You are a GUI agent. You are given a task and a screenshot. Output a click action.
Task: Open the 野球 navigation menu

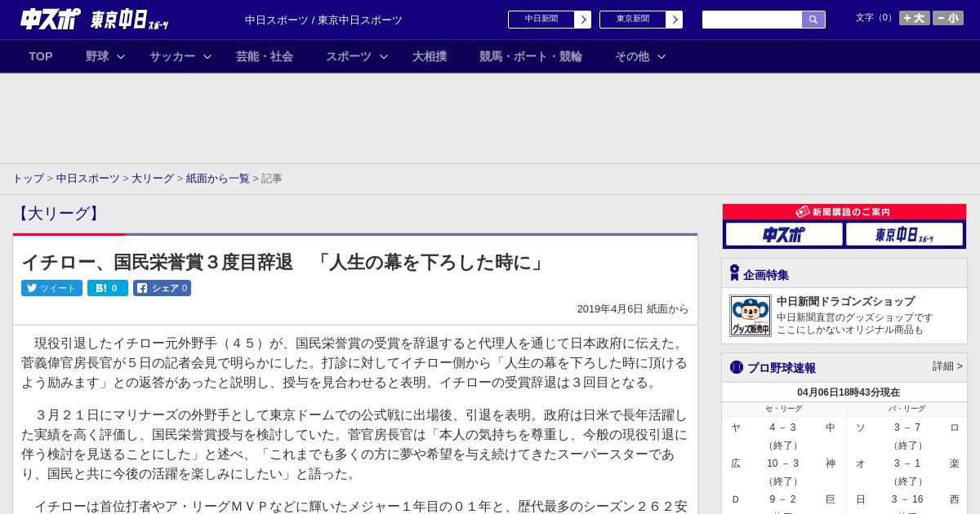coord(97,56)
